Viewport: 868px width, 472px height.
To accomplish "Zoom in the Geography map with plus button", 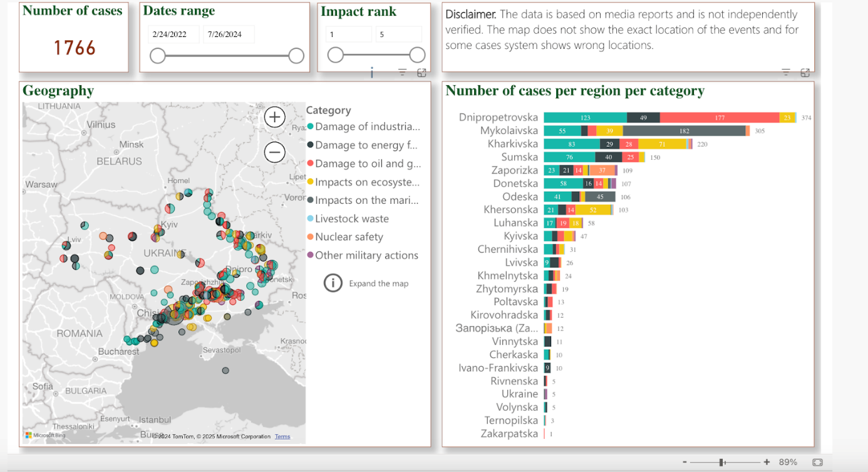I will tap(275, 117).
